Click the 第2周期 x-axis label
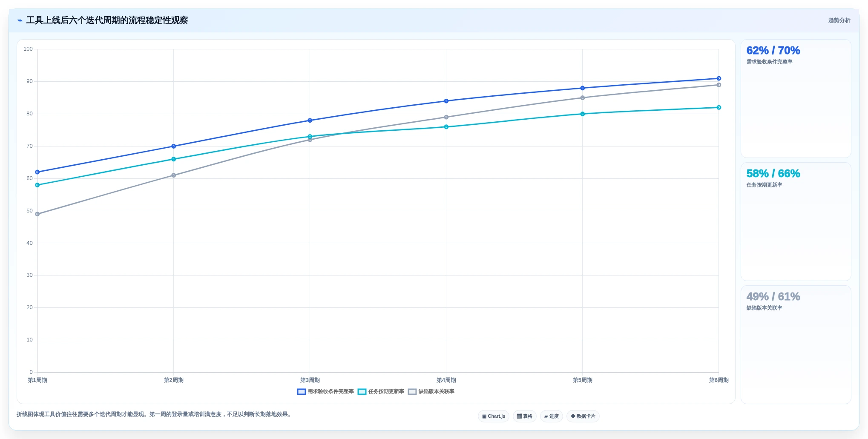Viewport: 868px width, 439px height. [174, 380]
